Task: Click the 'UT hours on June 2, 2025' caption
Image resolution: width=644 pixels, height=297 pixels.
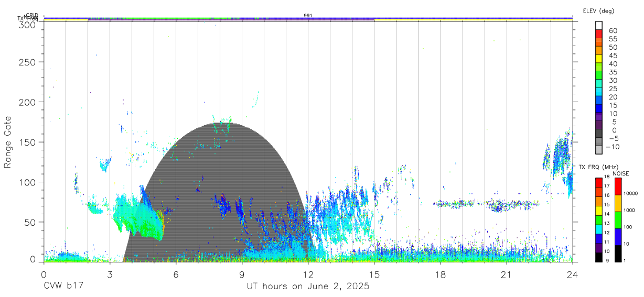Action: click(308, 287)
